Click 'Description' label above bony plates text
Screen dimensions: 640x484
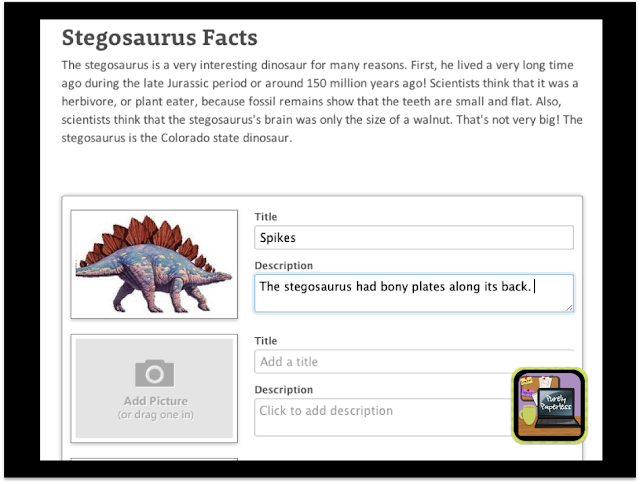tap(284, 266)
